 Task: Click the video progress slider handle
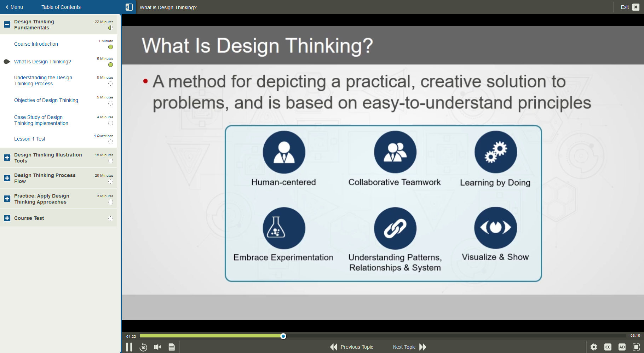[x=283, y=336]
